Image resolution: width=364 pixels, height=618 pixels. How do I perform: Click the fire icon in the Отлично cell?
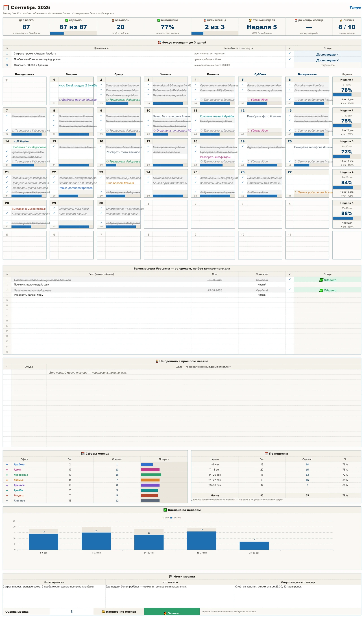click(165, 613)
